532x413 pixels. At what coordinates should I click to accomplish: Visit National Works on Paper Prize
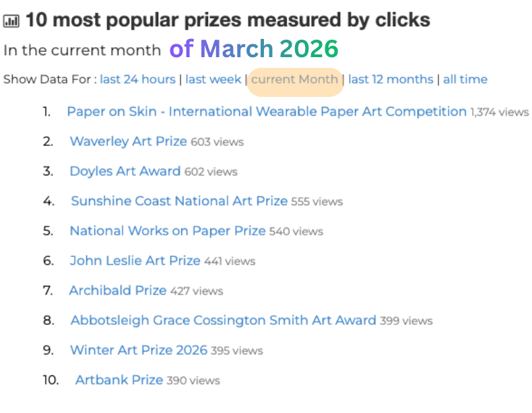tap(167, 231)
